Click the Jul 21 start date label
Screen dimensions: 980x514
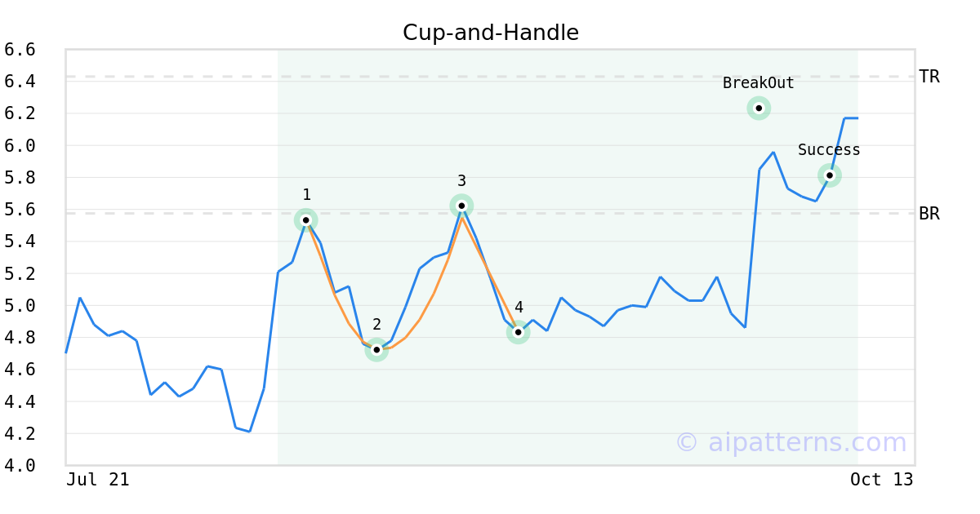point(97,480)
